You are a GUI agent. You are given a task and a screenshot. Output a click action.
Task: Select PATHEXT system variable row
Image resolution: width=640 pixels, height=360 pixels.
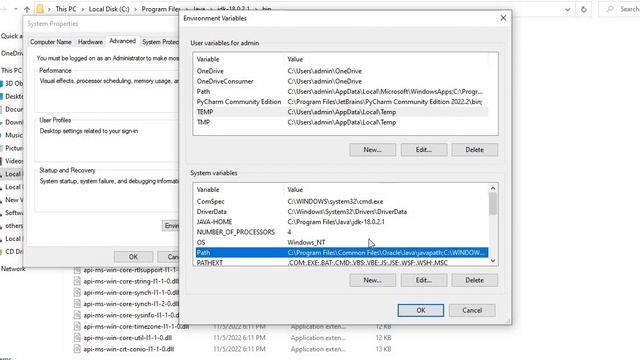(342, 262)
